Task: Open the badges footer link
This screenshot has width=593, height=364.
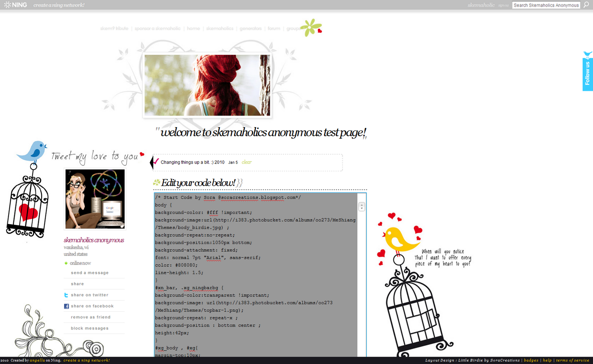Action: pos(531,360)
